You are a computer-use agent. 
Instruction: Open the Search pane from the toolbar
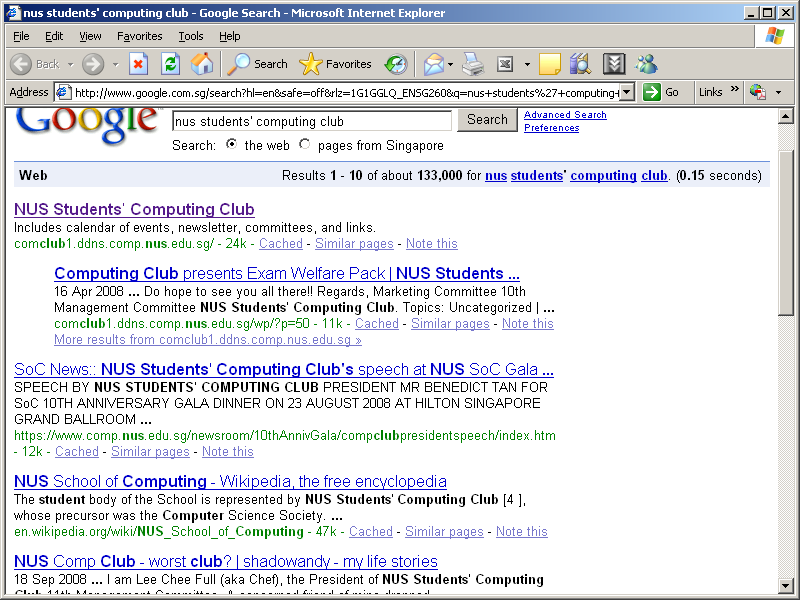(x=257, y=64)
